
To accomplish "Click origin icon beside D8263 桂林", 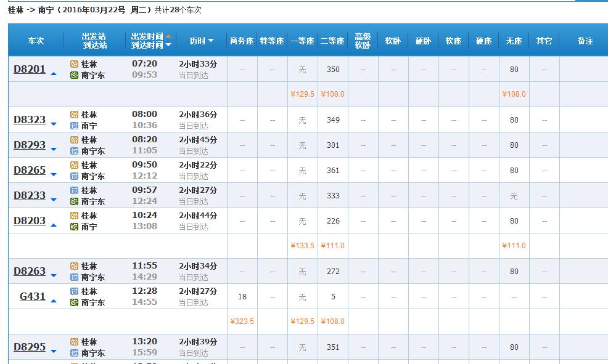I will (74, 266).
